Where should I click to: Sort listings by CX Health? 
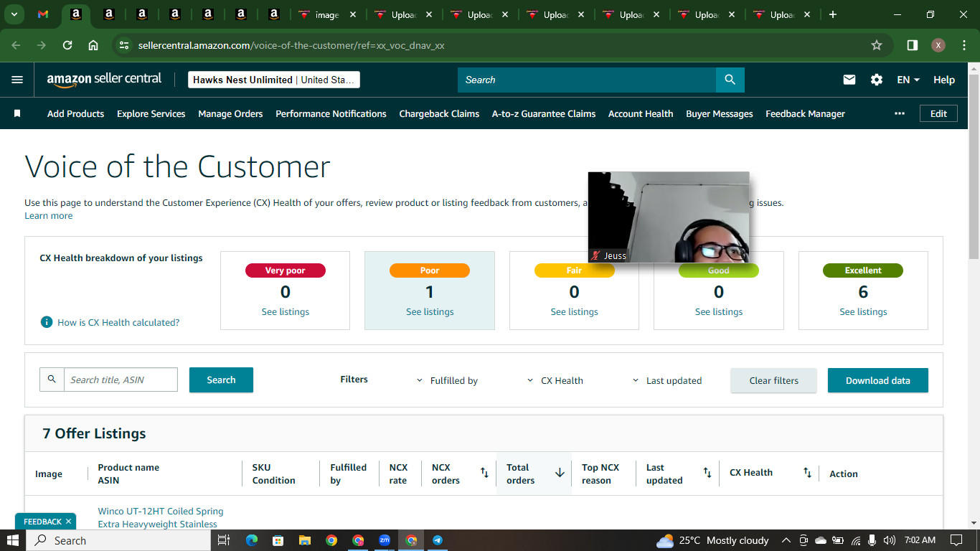coord(807,473)
